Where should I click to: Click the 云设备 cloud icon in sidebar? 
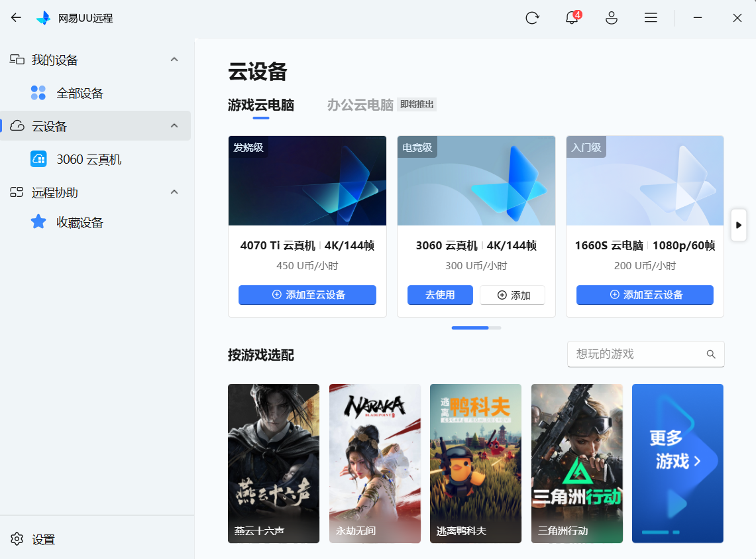click(17, 126)
